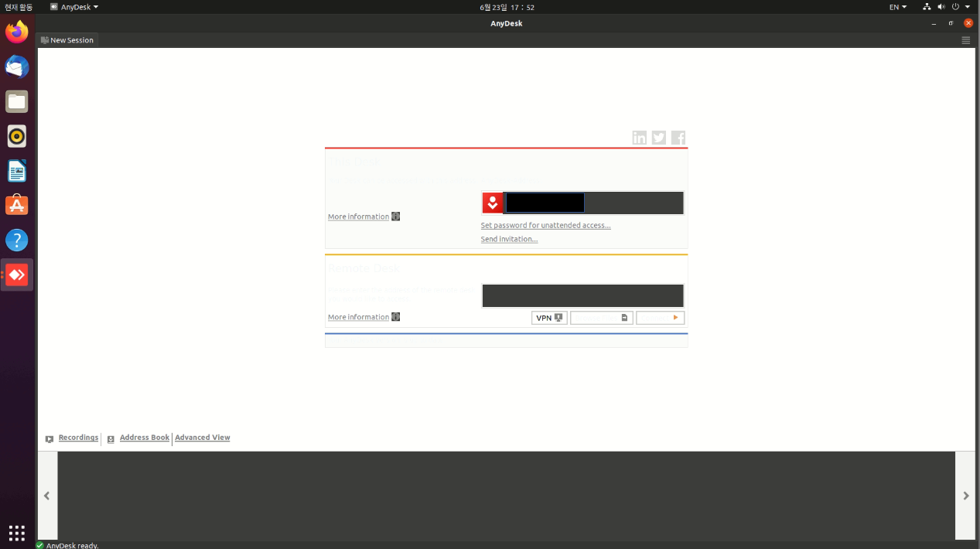This screenshot has width=980, height=549.
Task: Go to previous page with left arrow
Action: point(46,496)
